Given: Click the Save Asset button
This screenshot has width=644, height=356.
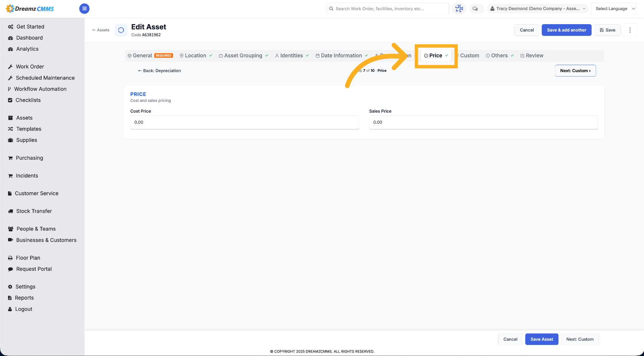Looking at the screenshot, I should [x=542, y=340].
